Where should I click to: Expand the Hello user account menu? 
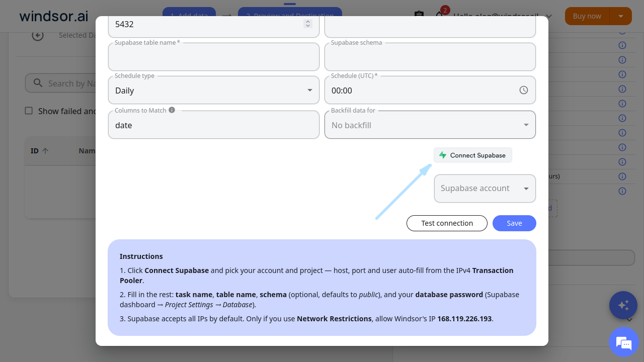(x=503, y=16)
